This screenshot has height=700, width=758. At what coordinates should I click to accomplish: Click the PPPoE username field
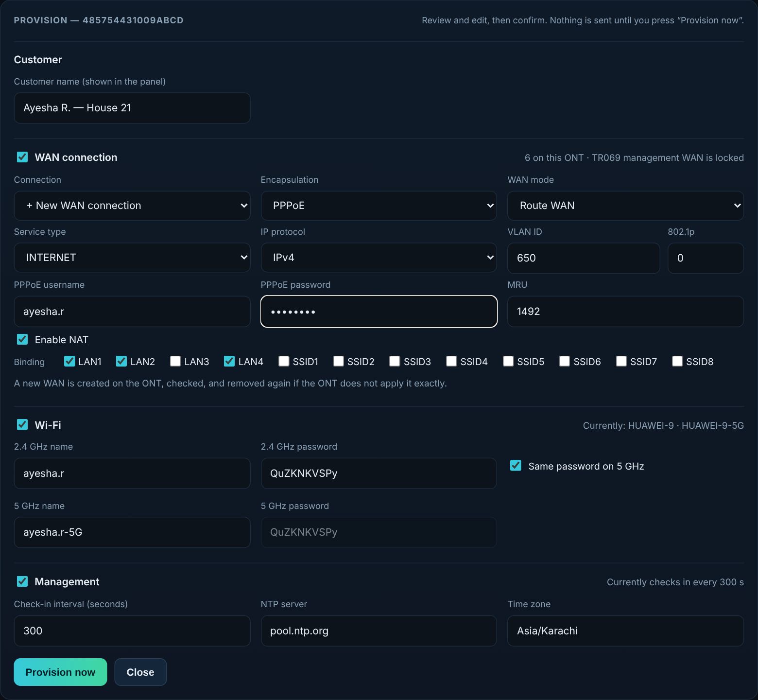point(132,312)
